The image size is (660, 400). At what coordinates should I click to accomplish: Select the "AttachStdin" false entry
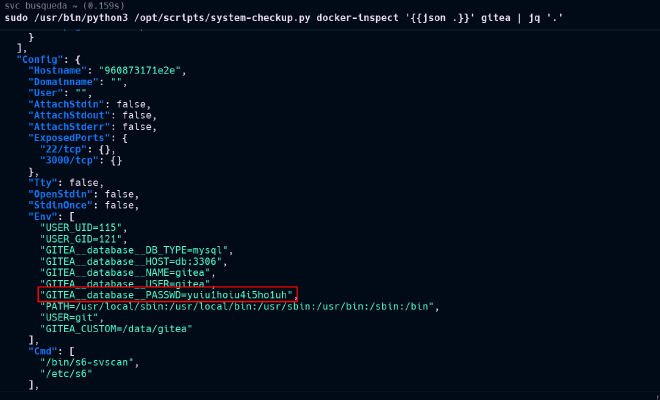(89, 104)
